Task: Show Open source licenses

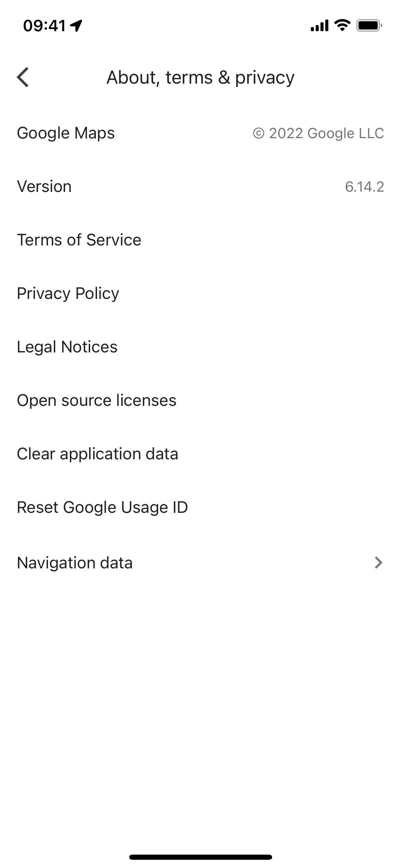Action: coord(97,400)
